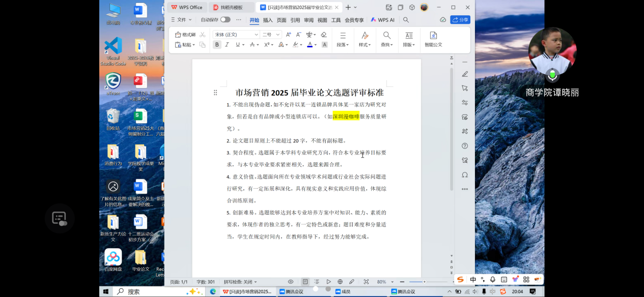The image size is (644, 297).
Task: Toggle the 自动保存 auto-save switch
Action: 225,20
